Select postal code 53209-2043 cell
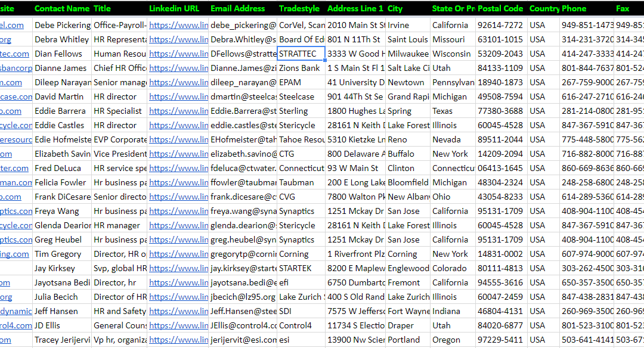The height and width of the screenshot is (348, 644). 501,54
